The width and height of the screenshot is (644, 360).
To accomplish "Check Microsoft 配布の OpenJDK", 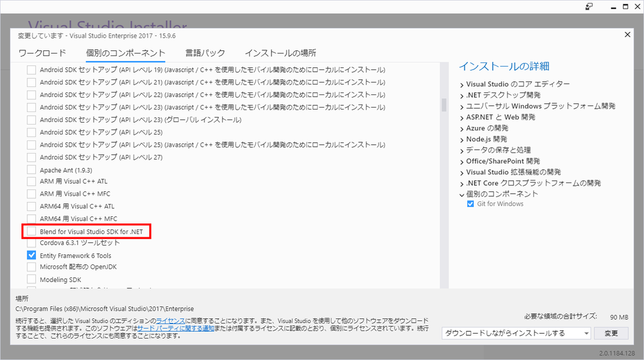I will point(31,266).
